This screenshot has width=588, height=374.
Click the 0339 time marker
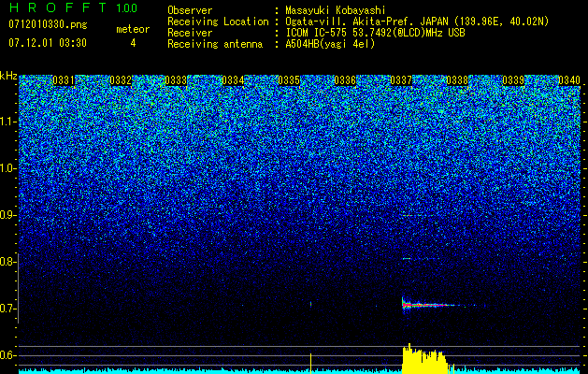click(x=513, y=80)
